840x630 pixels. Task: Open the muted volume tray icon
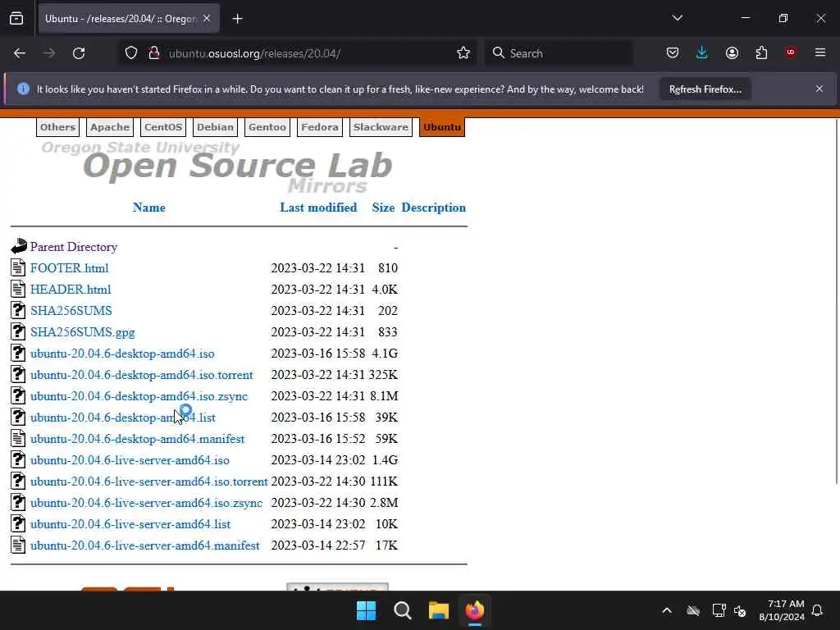click(x=741, y=610)
